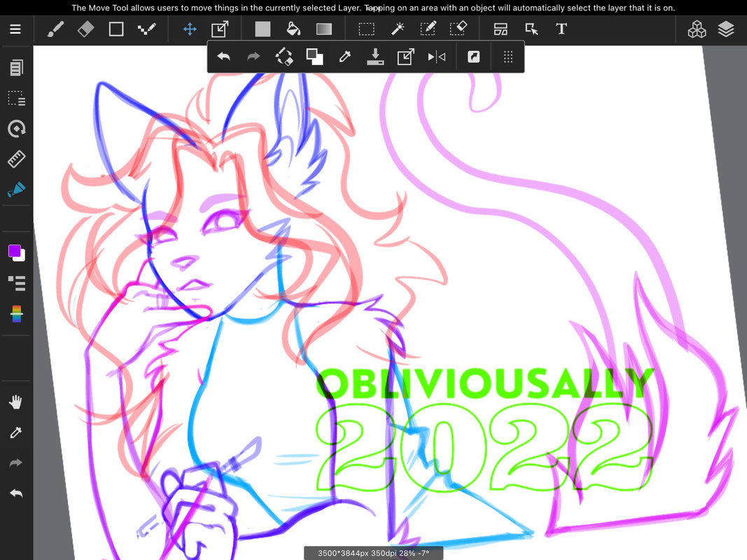Screen dimensions: 747x560
Task: Open the selection menu in left sidebar
Action: pyautogui.click(x=17, y=98)
